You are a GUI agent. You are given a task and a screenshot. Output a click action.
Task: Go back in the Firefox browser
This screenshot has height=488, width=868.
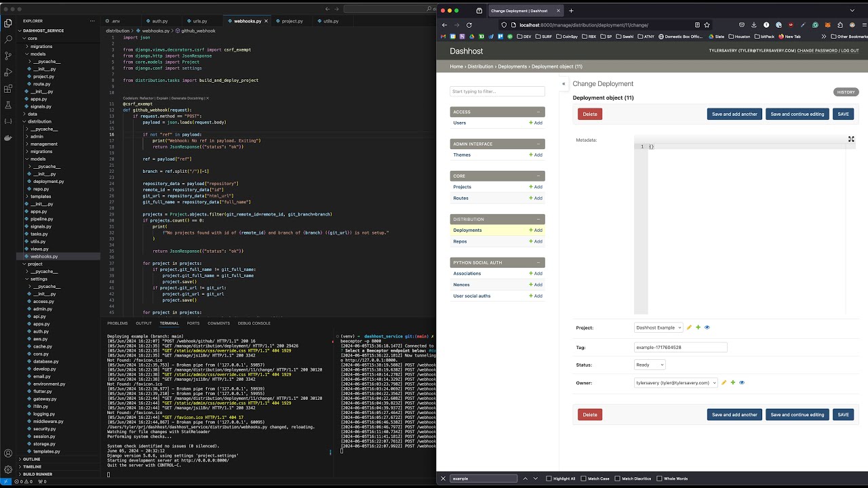click(x=443, y=25)
